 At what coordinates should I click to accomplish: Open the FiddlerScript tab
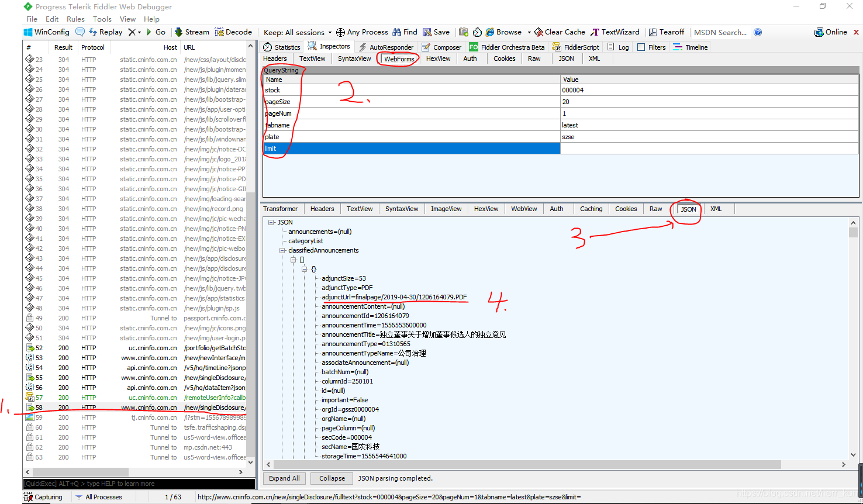click(576, 47)
